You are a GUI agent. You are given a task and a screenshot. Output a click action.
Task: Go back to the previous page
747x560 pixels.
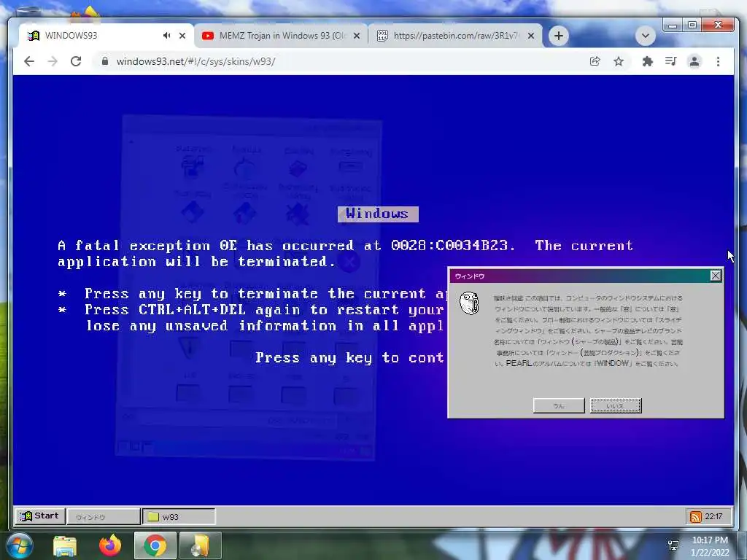[x=29, y=61]
